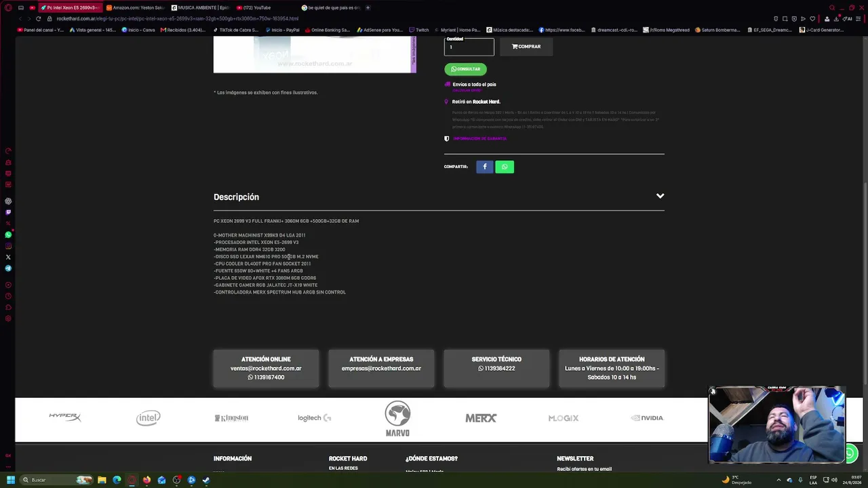Share the product on Facebook
Screen dimensions: 868x488
click(485, 167)
